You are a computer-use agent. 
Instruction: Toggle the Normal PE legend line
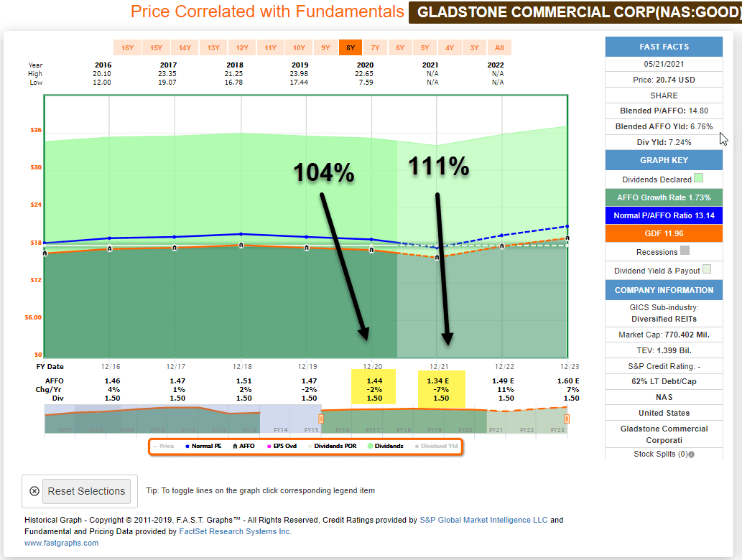(206, 444)
